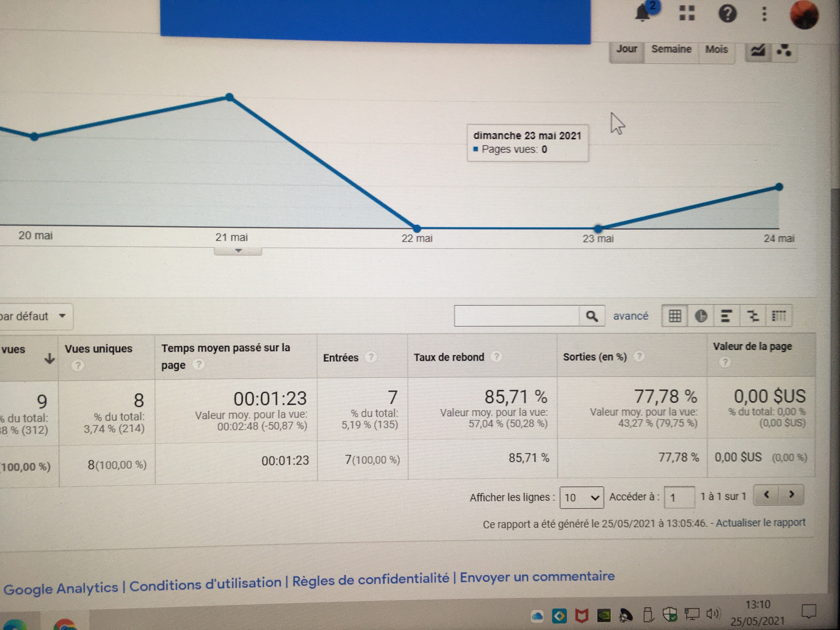Click the Actualiser le rapport link
This screenshot has height=630, width=840.
click(x=760, y=523)
